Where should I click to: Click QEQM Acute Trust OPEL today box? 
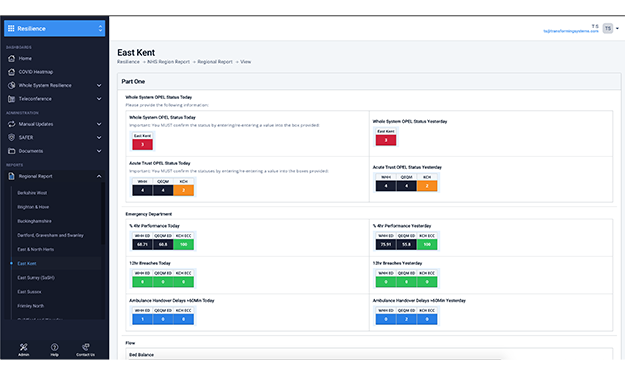click(163, 190)
